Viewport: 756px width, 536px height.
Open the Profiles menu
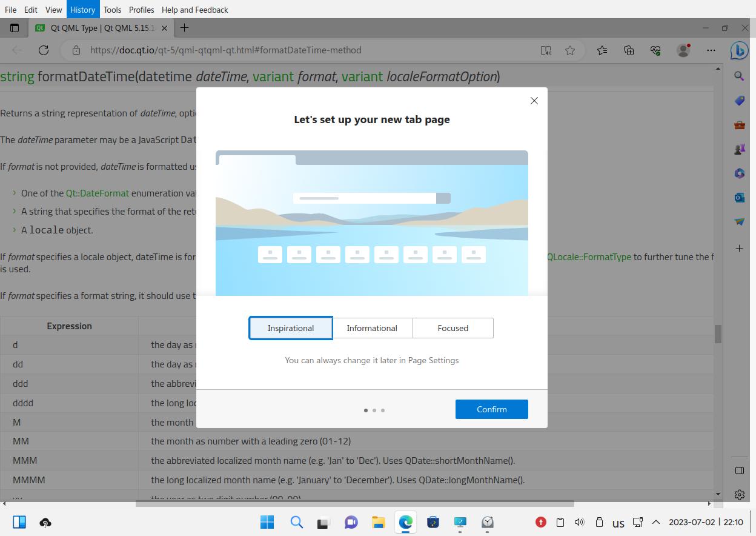[x=142, y=10]
